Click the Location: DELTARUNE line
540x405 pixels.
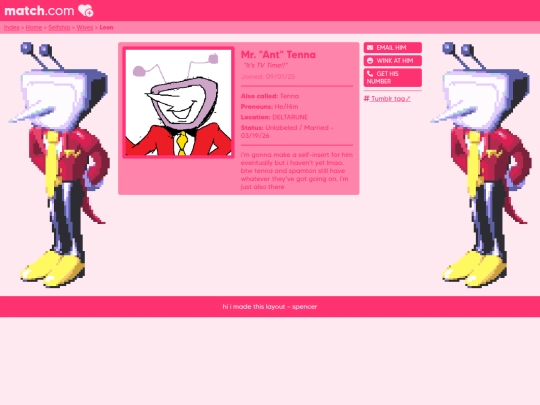[x=274, y=117]
